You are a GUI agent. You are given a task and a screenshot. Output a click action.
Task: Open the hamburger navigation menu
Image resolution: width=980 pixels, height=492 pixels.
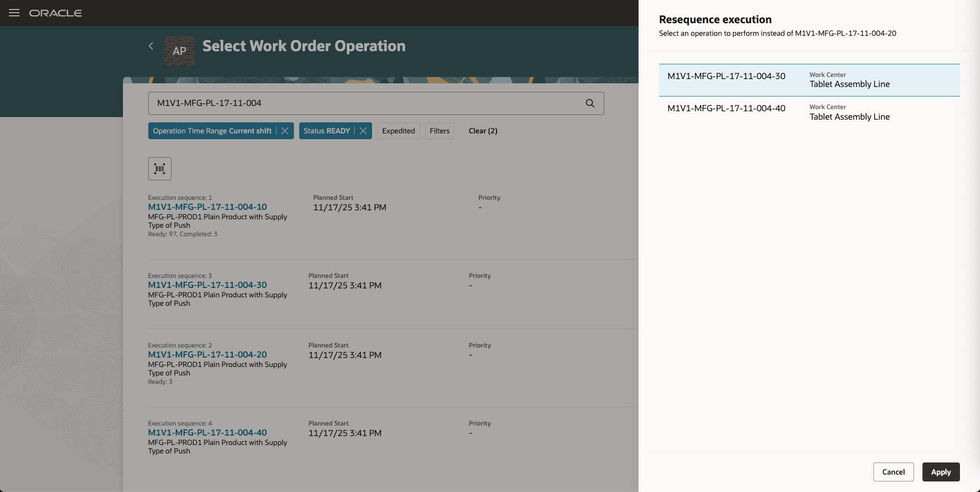point(14,13)
